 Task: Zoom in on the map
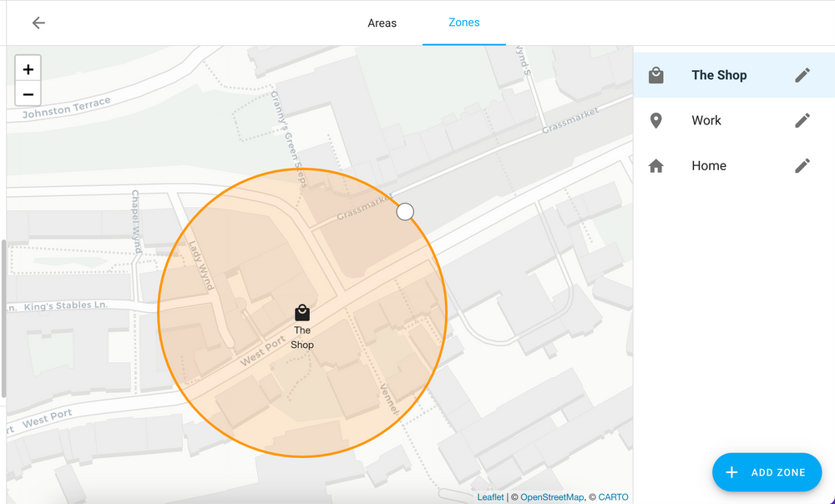pos(28,69)
